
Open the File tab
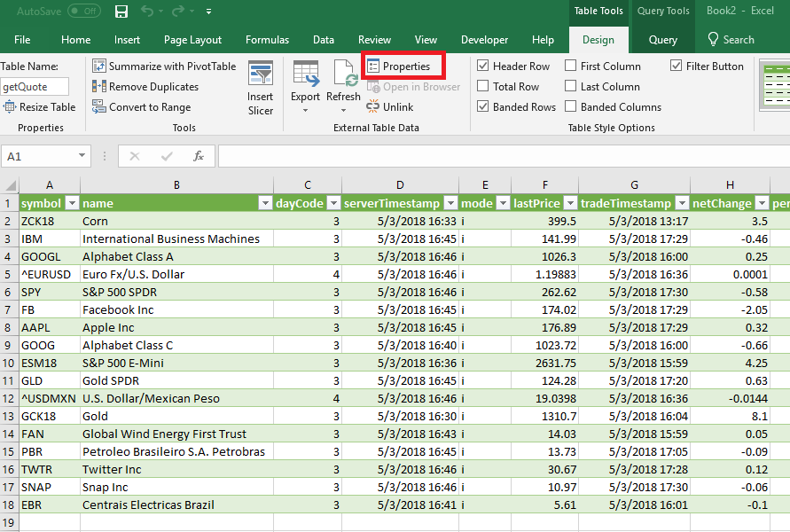(22, 40)
